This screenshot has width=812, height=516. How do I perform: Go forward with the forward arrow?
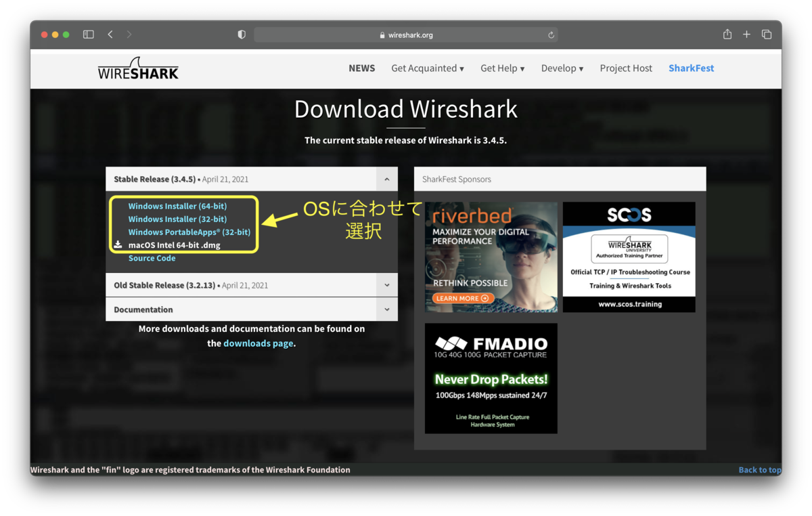click(129, 35)
